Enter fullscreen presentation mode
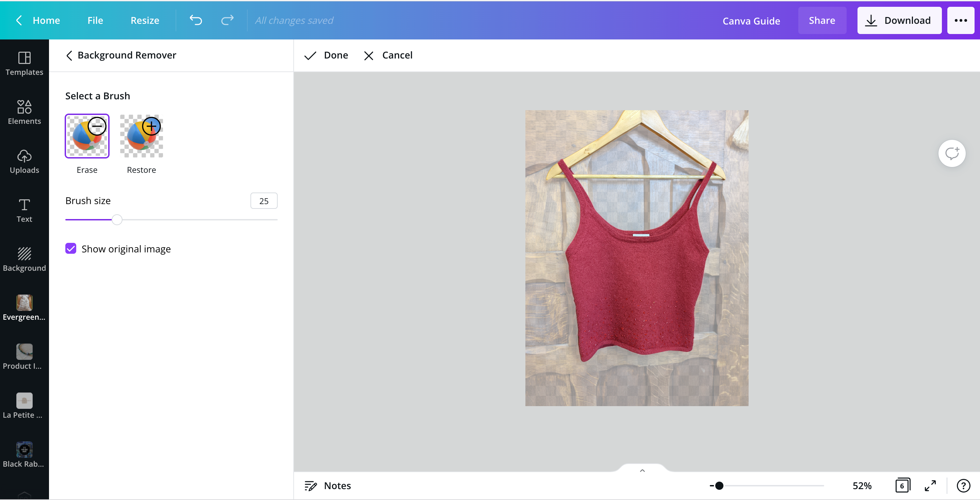This screenshot has width=980, height=500. 930,486
